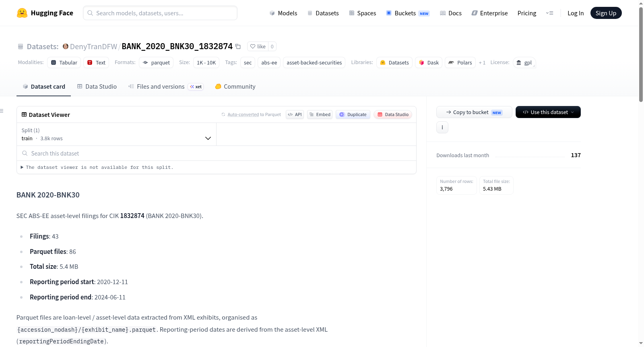Click the 3,796 number of rows value
Viewport: 644px width, 347px height.
446,189
